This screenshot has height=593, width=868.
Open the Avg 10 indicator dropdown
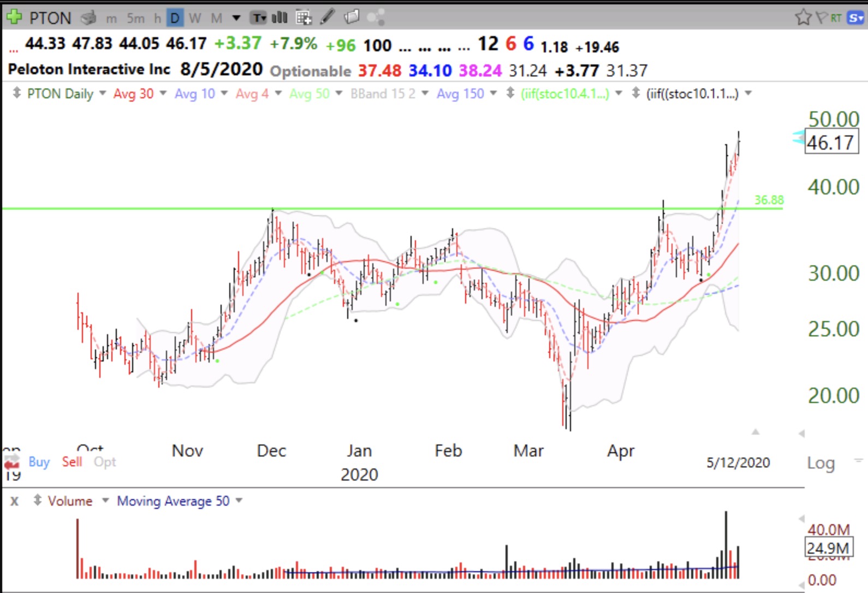pos(224,93)
